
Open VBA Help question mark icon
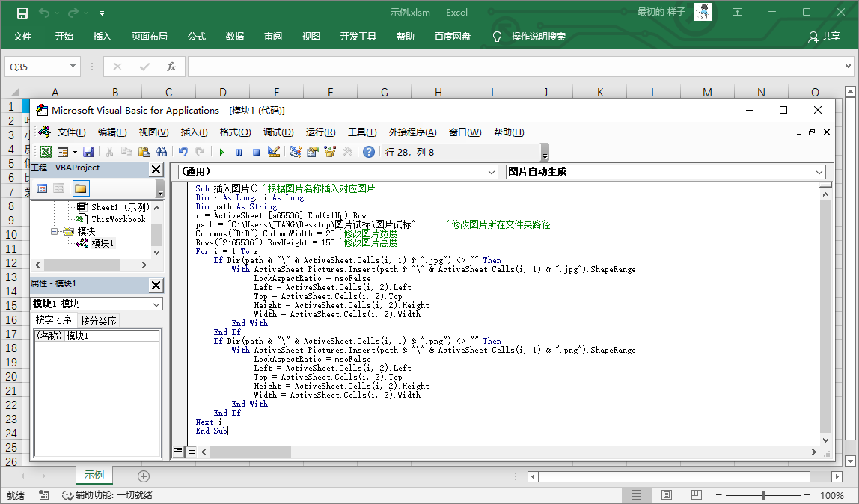coord(369,152)
